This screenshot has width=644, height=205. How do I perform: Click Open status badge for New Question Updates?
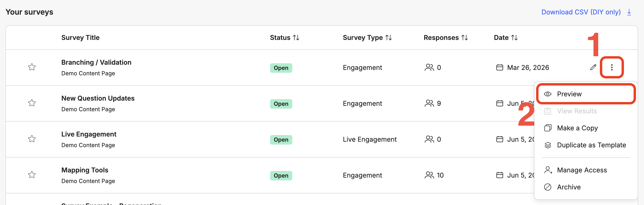281,104
